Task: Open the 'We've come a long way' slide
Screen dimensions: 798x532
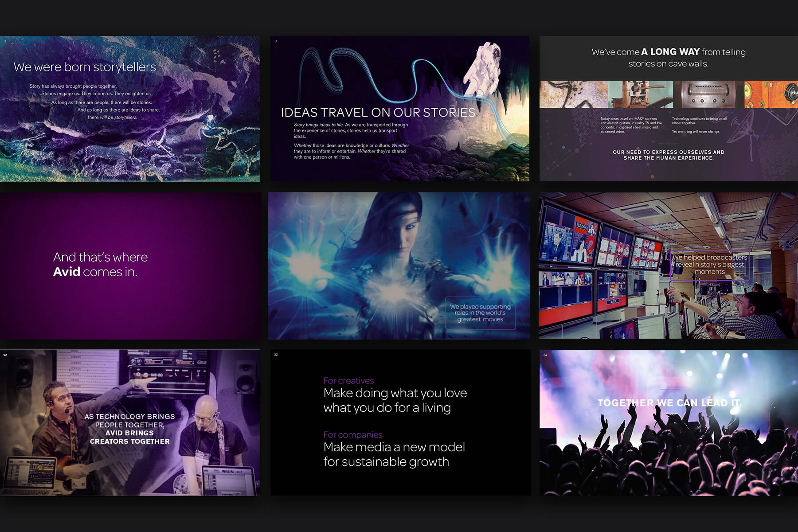Action: coord(669,109)
